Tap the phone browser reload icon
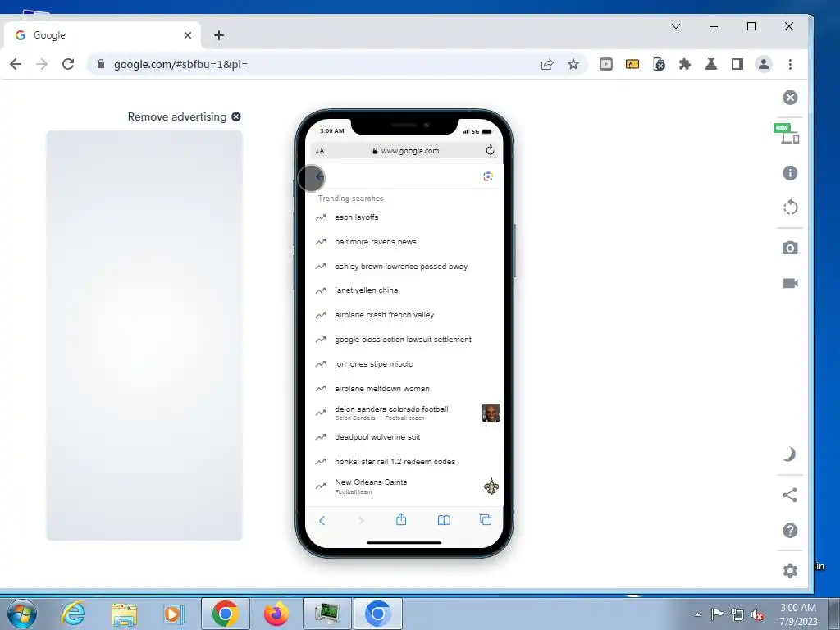 [x=490, y=151]
